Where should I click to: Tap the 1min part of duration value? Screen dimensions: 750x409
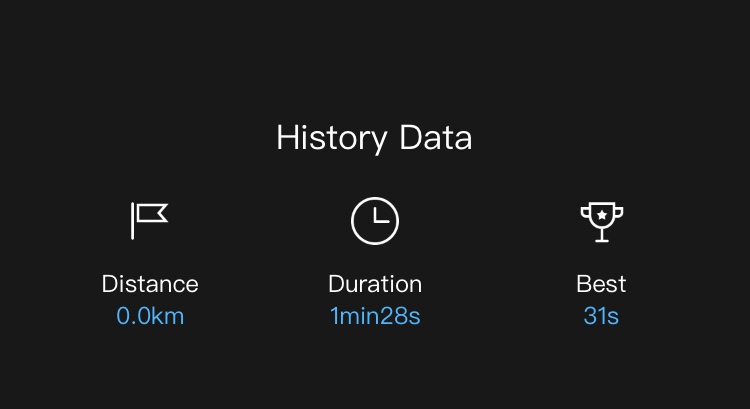355,316
